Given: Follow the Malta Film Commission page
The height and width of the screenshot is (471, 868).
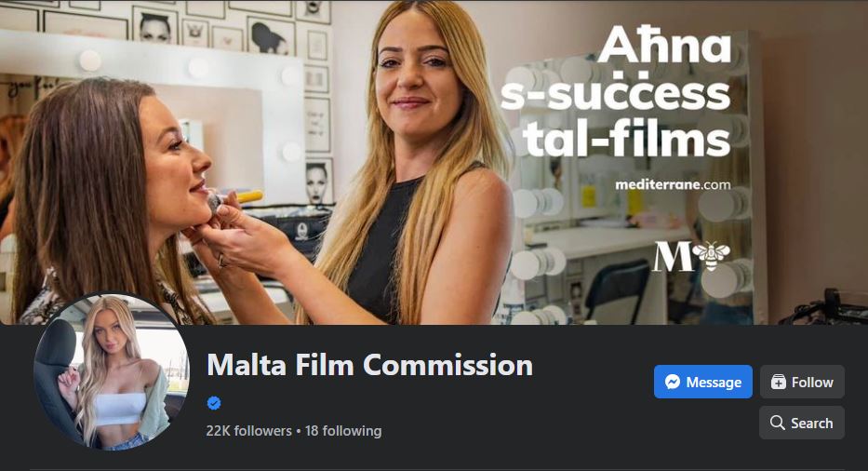Looking at the screenshot, I should [x=802, y=382].
